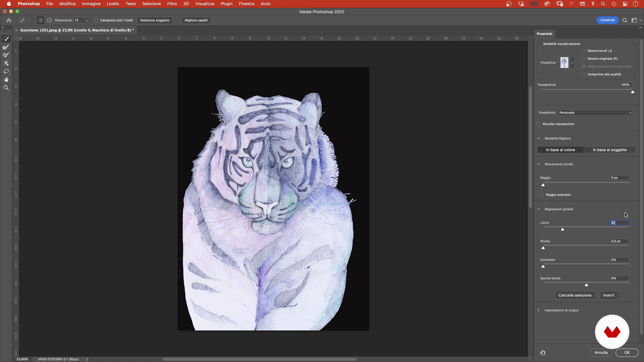This screenshot has width=644, height=362.
Task: Select the Lasso tool
Action: pos(6,71)
